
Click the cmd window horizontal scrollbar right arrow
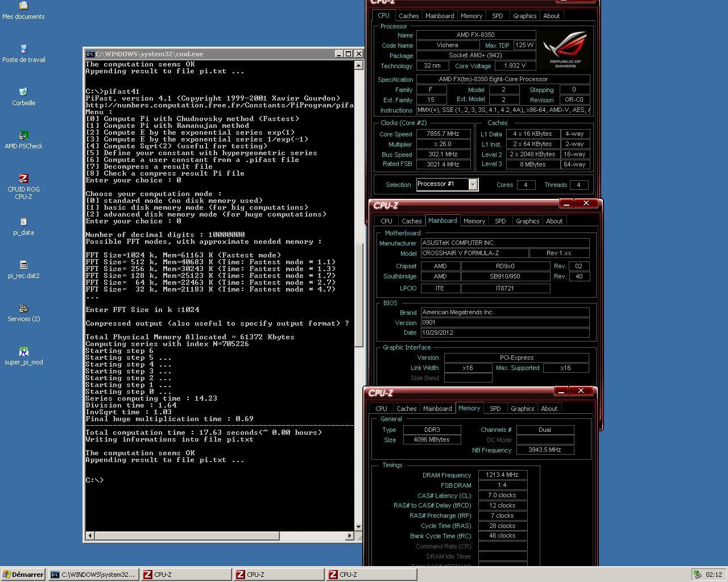(x=350, y=535)
